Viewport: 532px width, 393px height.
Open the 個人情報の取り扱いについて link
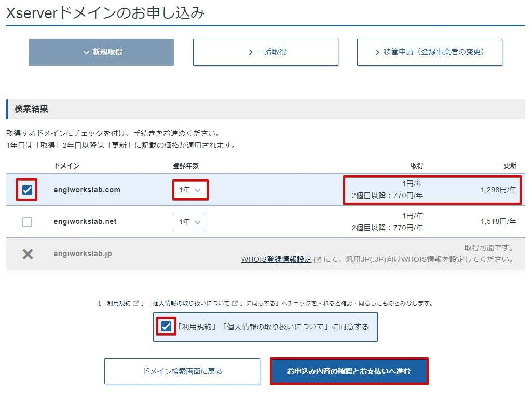(x=191, y=303)
